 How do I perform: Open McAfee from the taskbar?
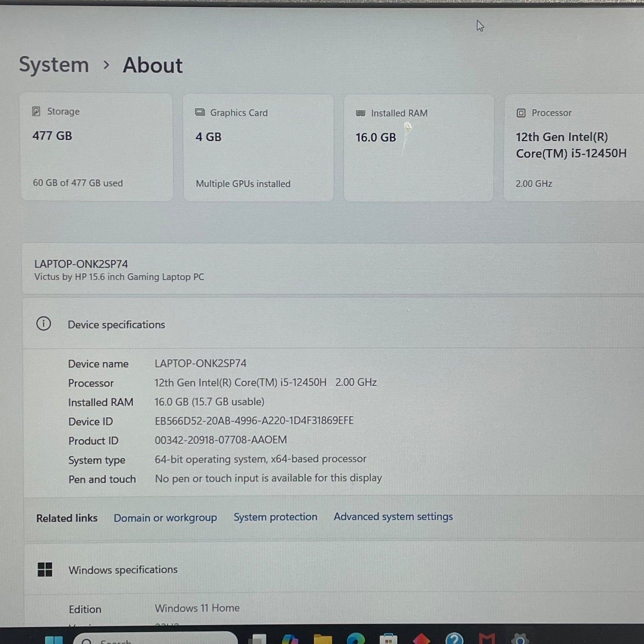click(487, 639)
